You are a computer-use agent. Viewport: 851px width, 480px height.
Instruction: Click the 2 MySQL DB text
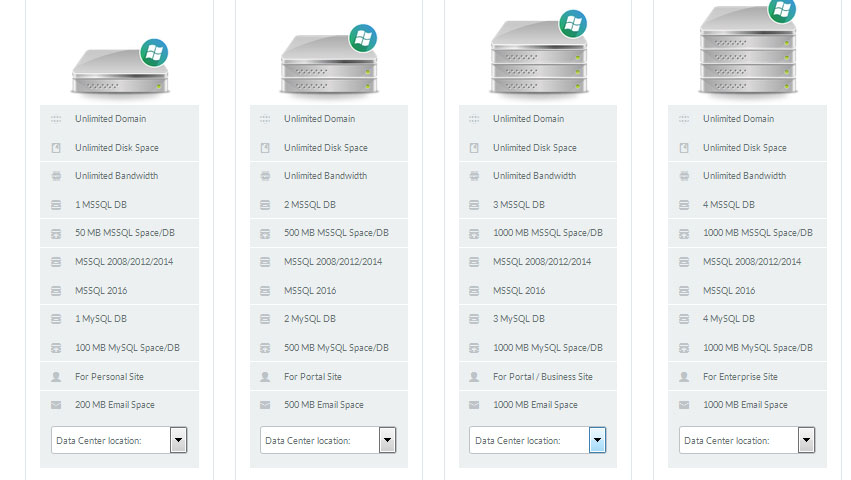click(310, 319)
